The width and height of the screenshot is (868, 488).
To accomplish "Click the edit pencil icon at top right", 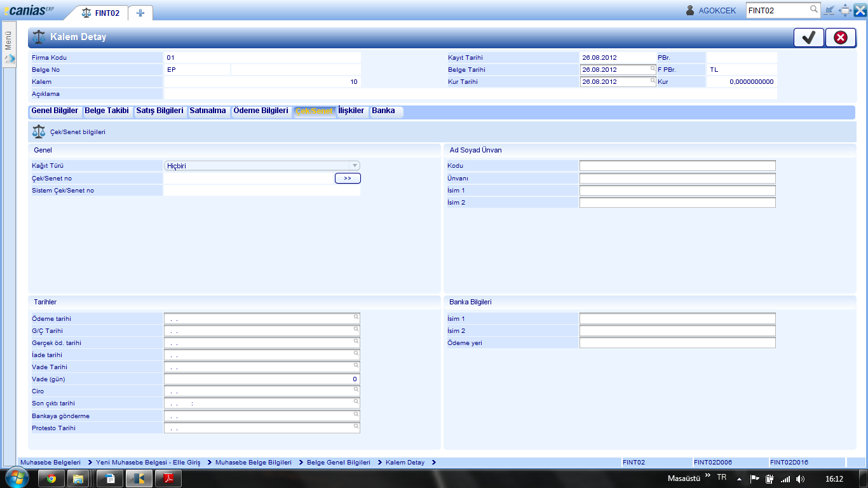I will [829, 10].
